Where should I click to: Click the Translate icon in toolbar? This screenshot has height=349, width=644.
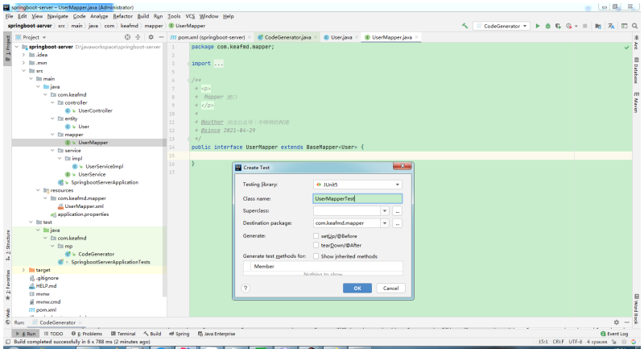pyautogui.click(x=611, y=26)
